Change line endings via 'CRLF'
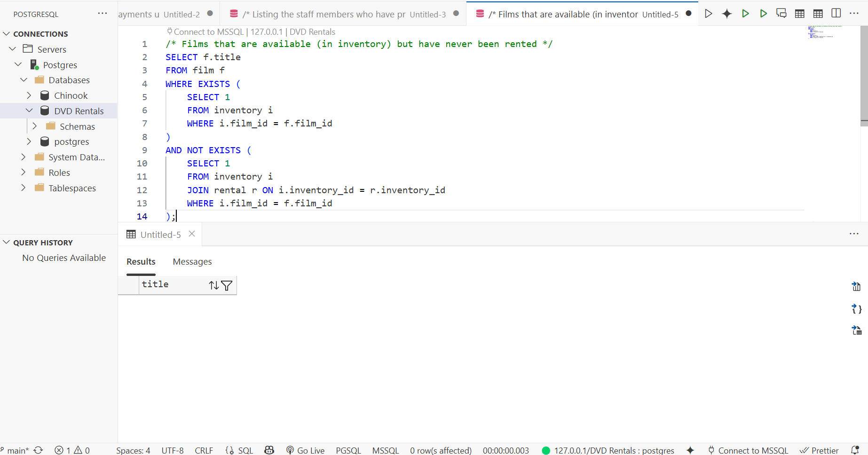This screenshot has height=455, width=868. pos(204,450)
